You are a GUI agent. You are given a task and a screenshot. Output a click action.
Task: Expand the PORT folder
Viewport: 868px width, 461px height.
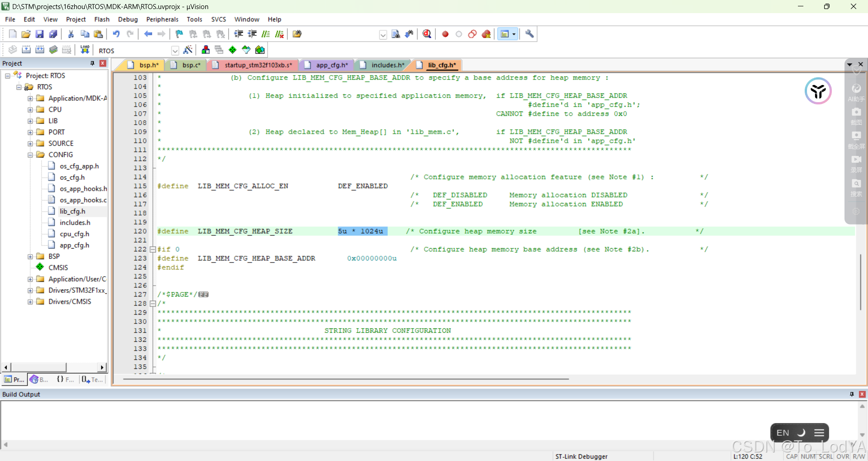[30, 132]
